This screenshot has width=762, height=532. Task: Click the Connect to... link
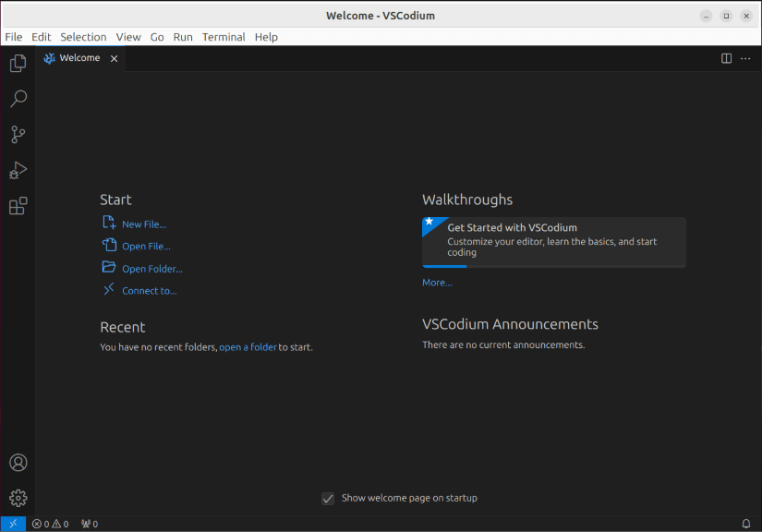(x=150, y=291)
